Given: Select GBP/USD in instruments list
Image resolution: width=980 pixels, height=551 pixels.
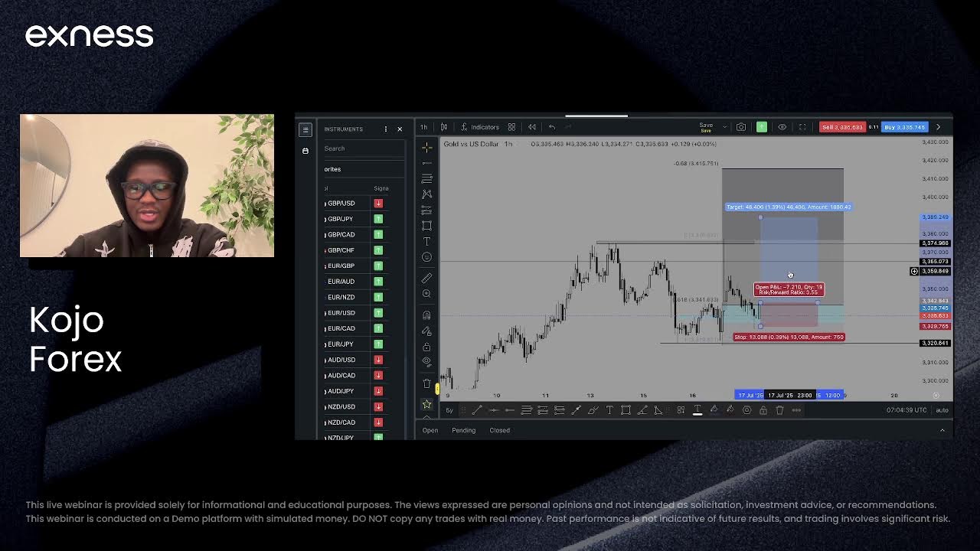Looking at the screenshot, I should [x=341, y=204].
